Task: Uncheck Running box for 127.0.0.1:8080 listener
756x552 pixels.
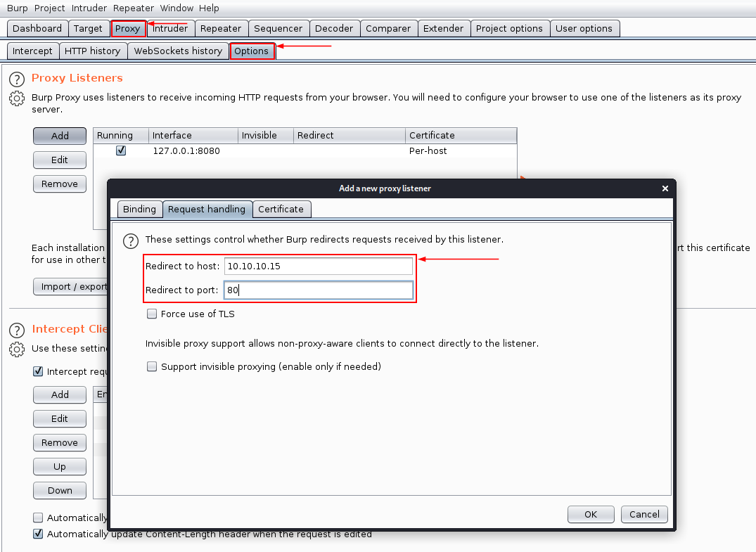Action: coord(121,151)
